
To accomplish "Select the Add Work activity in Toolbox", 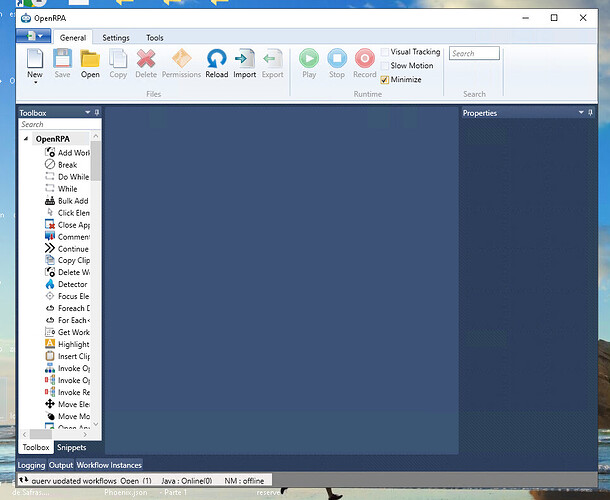I will click(x=67, y=153).
